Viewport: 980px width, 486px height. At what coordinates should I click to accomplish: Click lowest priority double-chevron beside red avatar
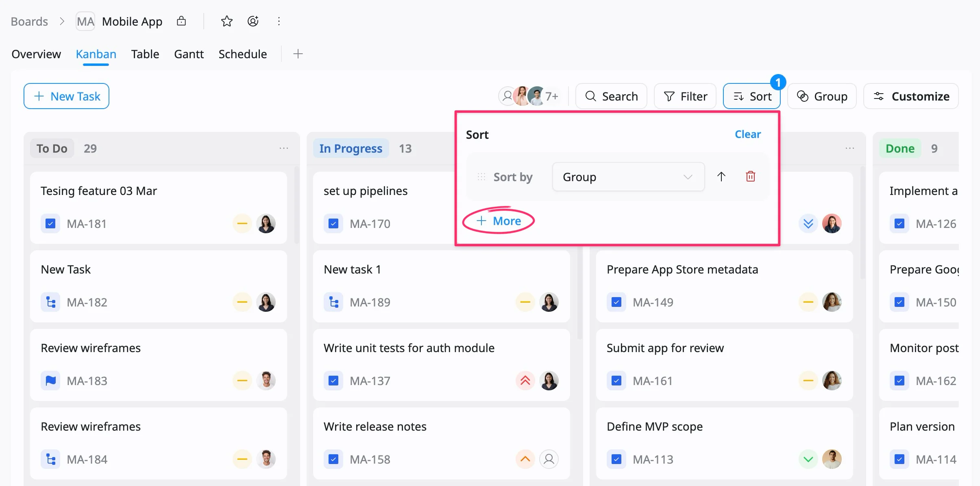[808, 223]
